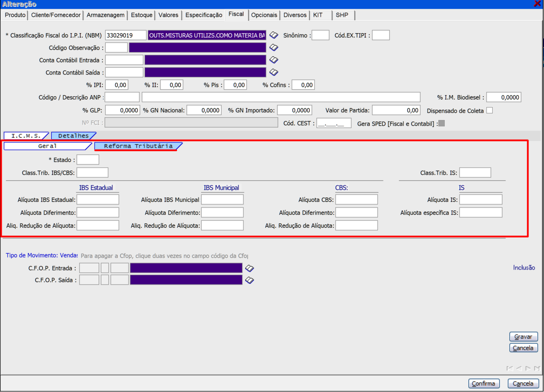
Task: Click the Class.Trib. IBS/CBS field
Action: [92, 173]
